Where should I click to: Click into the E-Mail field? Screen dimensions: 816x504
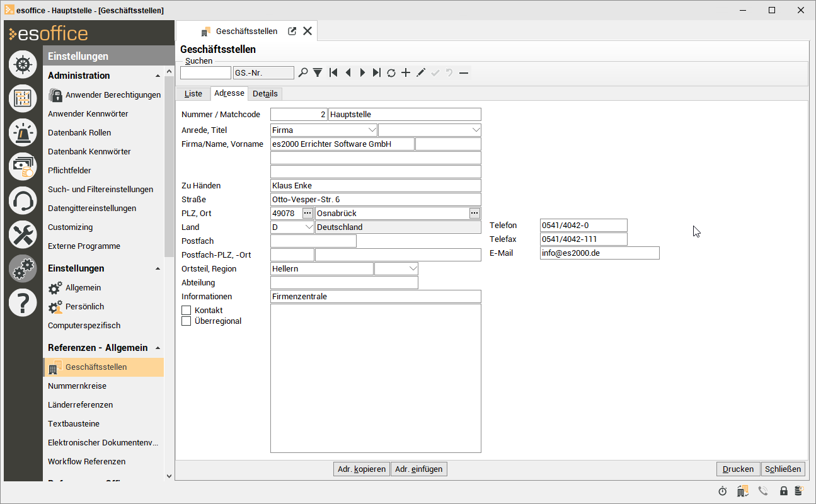point(599,253)
